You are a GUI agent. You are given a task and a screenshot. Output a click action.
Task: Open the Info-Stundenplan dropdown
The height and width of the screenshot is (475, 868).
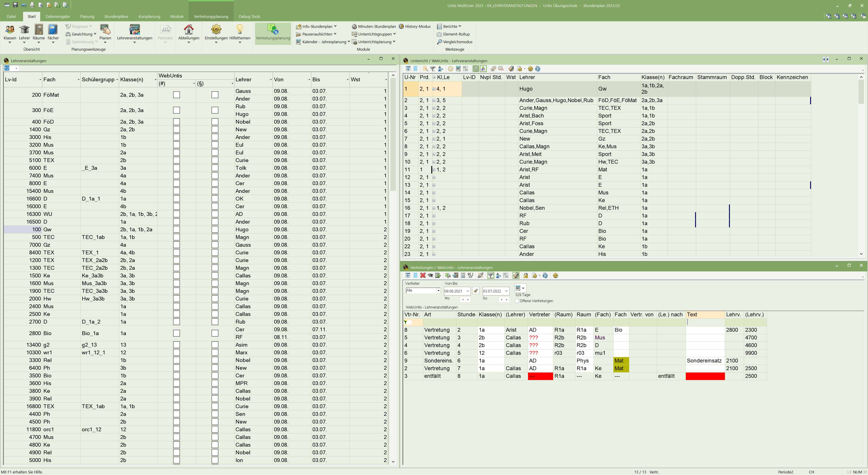[316, 26]
